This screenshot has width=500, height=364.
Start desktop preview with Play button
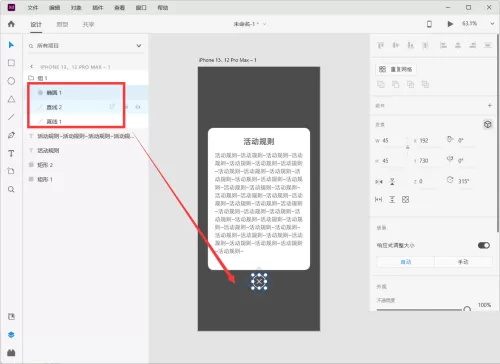click(450, 24)
